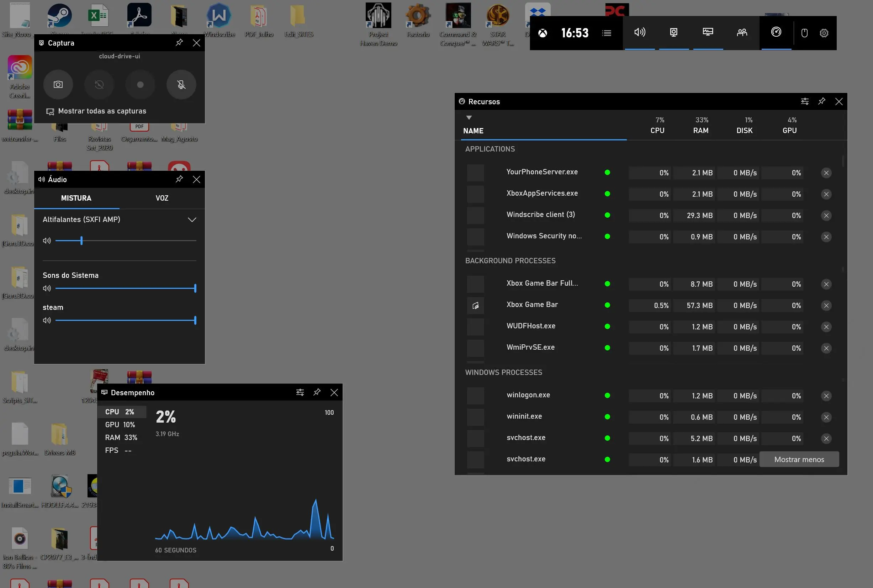Open Xbox Social widget from Game Bar
Screen dimensions: 873x588
(x=742, y=33)
